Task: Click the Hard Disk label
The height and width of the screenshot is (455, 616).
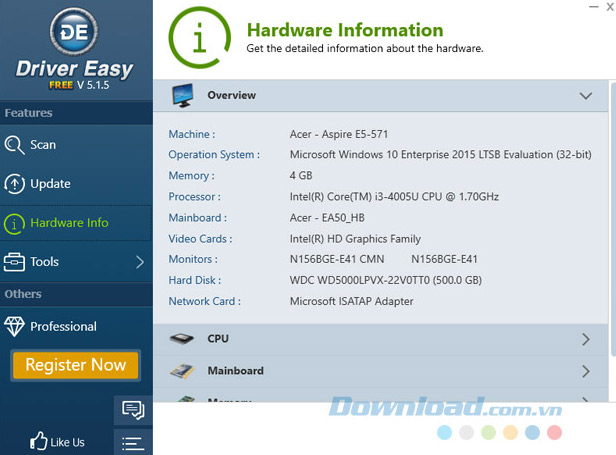Action: (194, 281)
